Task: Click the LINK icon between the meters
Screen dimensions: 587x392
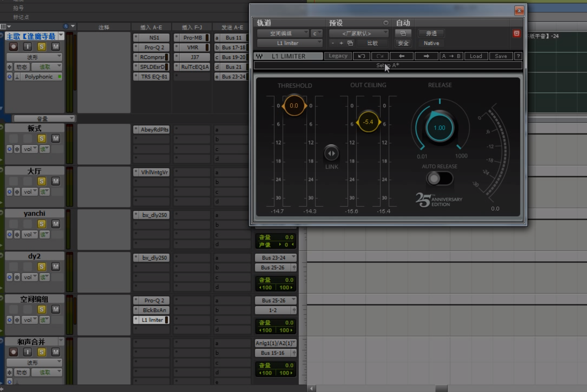Action: tap(331, 153)
